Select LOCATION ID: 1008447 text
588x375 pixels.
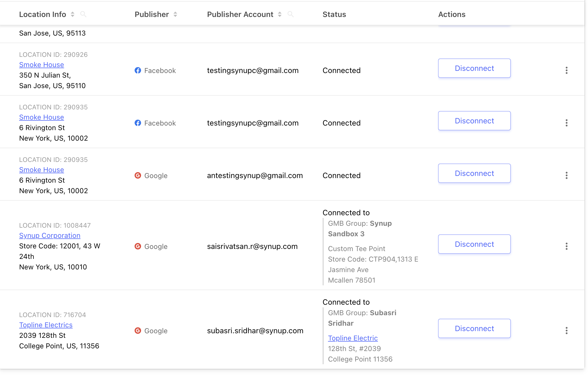tap(55, 225)
